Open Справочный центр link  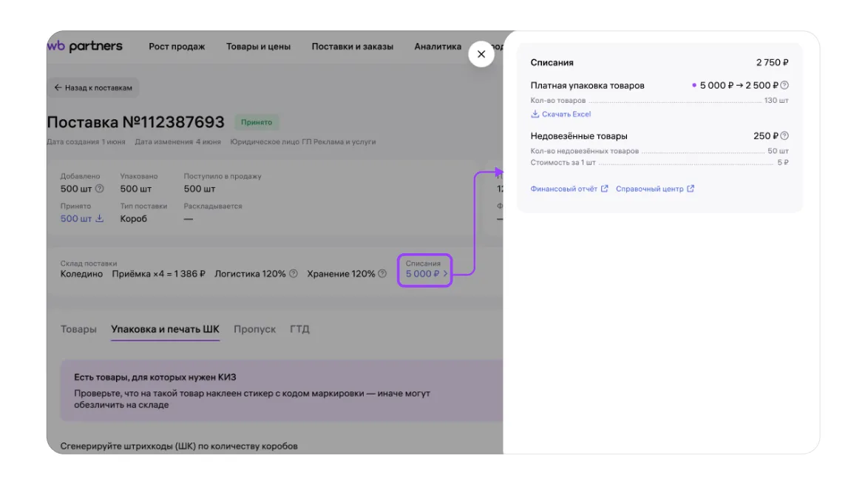(650, 189)
